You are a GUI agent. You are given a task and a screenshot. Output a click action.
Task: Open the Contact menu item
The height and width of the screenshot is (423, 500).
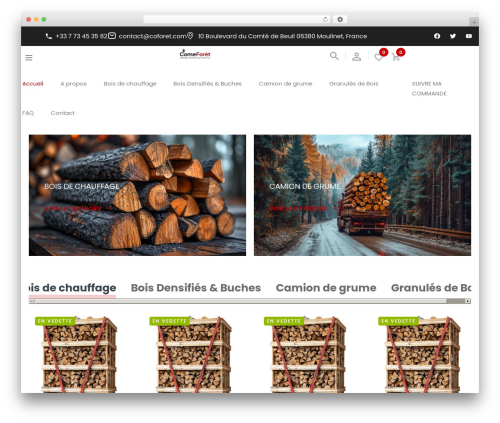click(x=63, y=113)
